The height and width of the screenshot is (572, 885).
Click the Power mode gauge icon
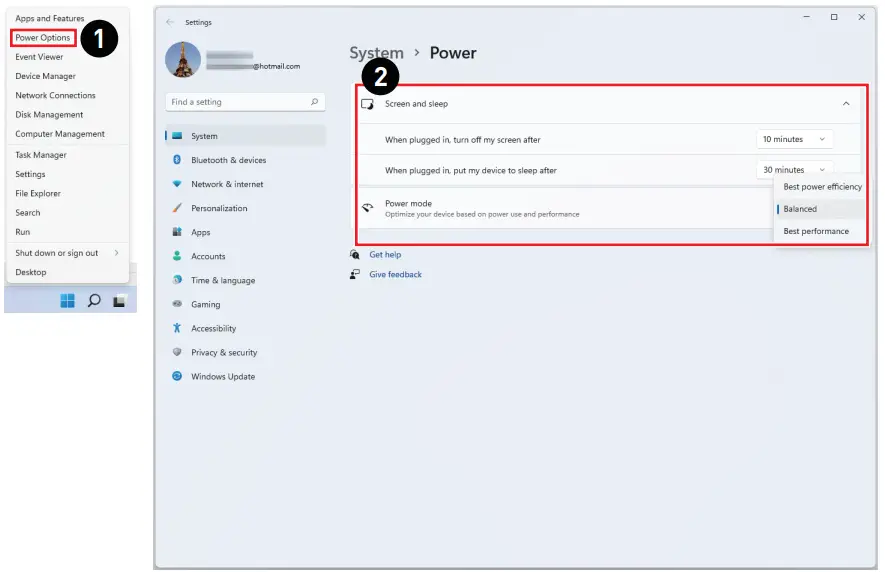367,208
